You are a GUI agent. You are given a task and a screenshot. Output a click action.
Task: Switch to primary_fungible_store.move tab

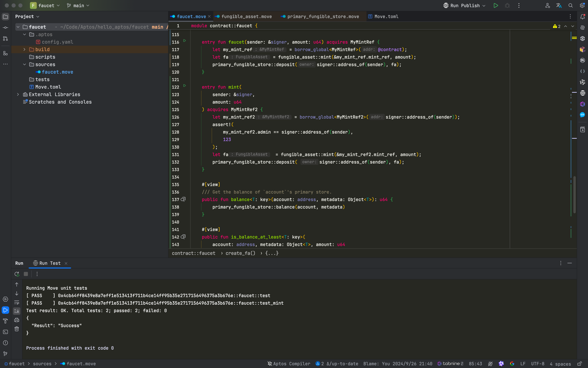tap(320, 17)
